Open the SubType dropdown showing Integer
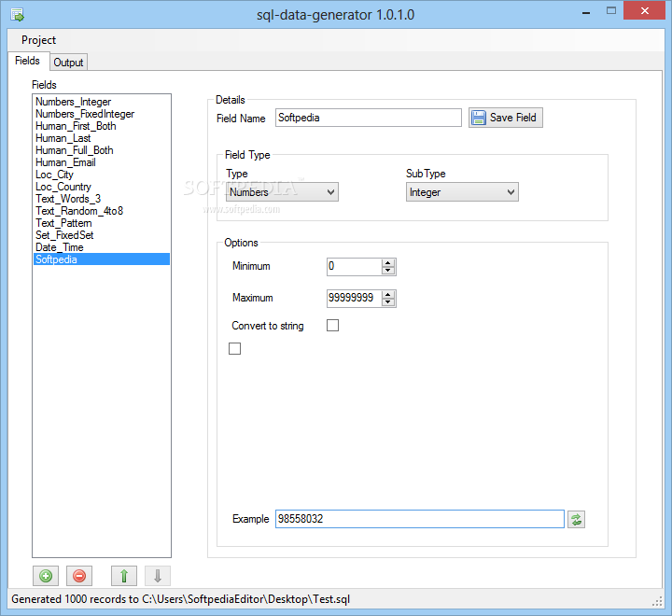This screenshot has height=616, width=672. (x=462, y=192)
